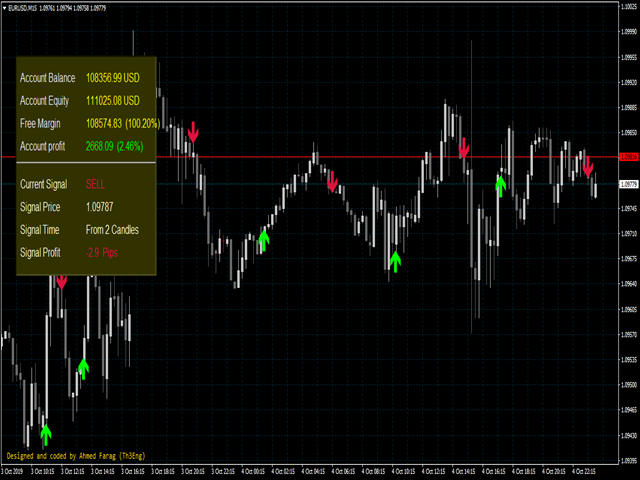Click the 1.09500 price scale label
The image size is (640, 480).
[629, 385]
